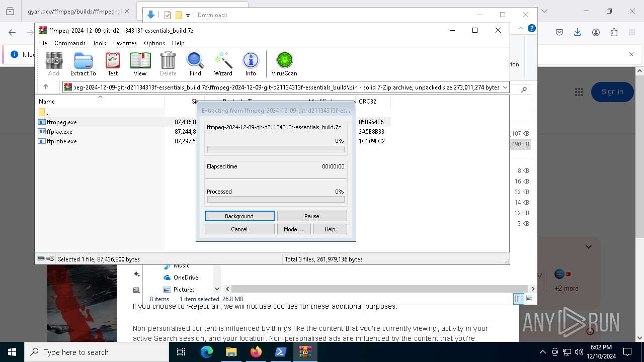644x362 pixels.
Task: Click the Background button in extraction dialog
Action: point(239,216)
